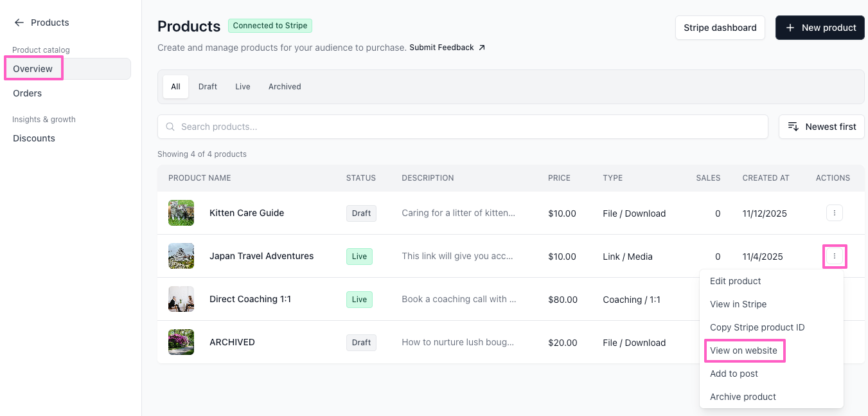The image size is (868, 416).
Task: Click the Kitten Care Guide product thumbnail
Action: tap(181, 213)
